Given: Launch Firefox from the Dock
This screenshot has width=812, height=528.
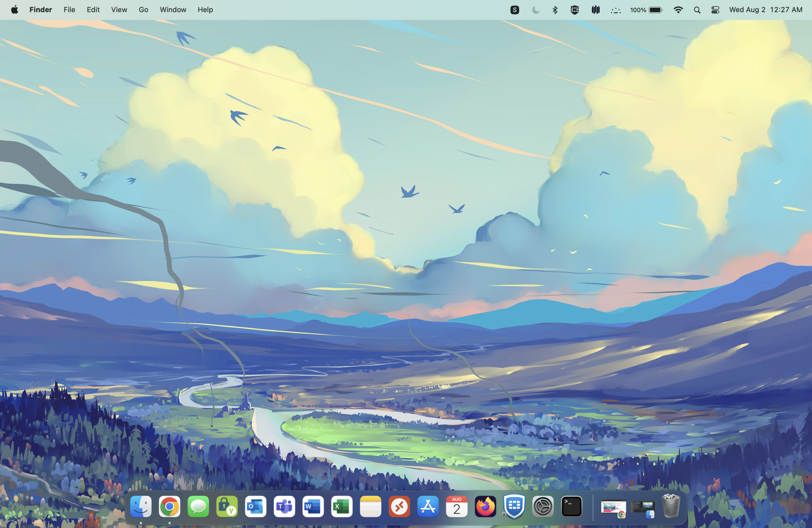Looking at the screenshot, I should pyautogui.click(x=485, y=506).
